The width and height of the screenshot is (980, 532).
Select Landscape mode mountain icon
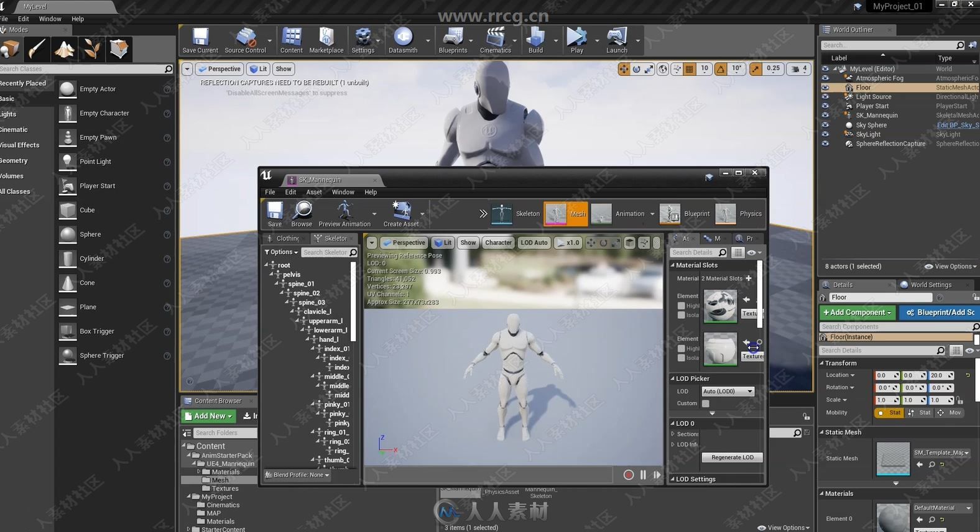64,48
